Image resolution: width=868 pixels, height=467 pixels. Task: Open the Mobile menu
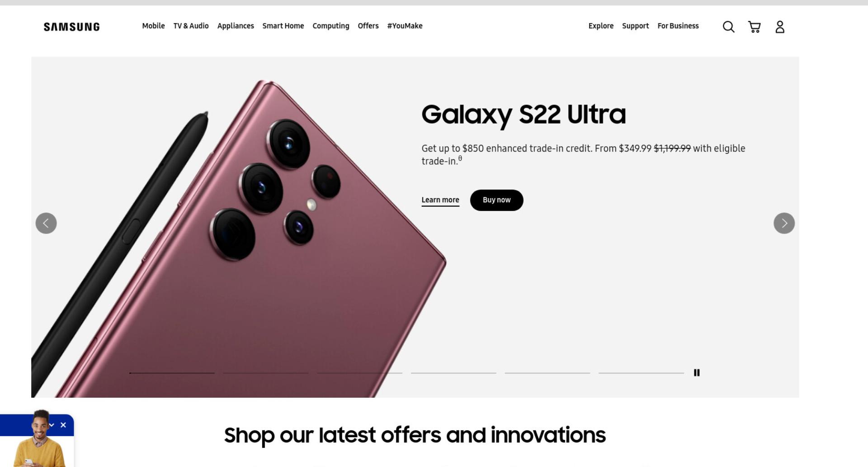point(153,26)
